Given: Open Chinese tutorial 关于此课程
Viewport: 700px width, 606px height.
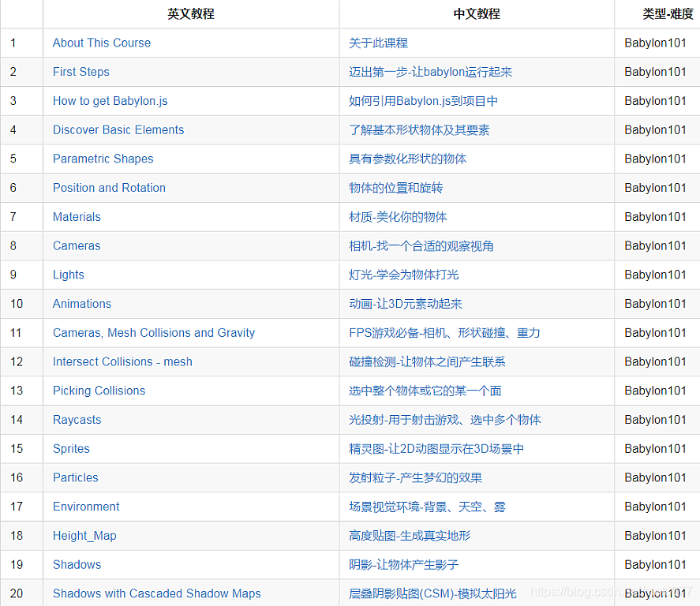Looking at the screenshot, I should coord(378,43).
